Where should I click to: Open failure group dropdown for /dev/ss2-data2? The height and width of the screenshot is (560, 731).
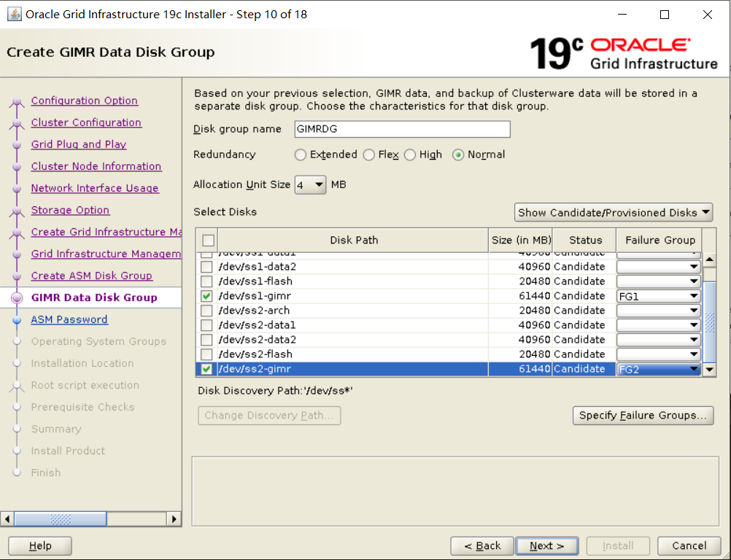[x=658, y=340]
